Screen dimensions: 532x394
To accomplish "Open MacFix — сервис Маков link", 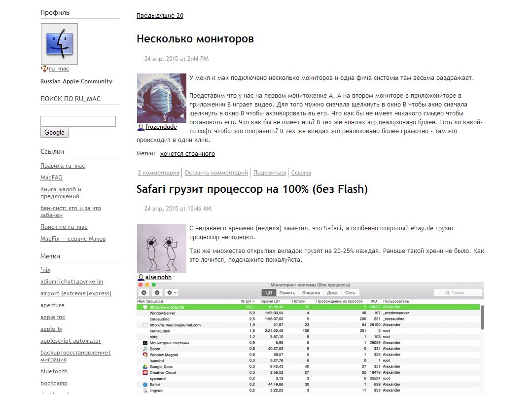I will point(73,239).
